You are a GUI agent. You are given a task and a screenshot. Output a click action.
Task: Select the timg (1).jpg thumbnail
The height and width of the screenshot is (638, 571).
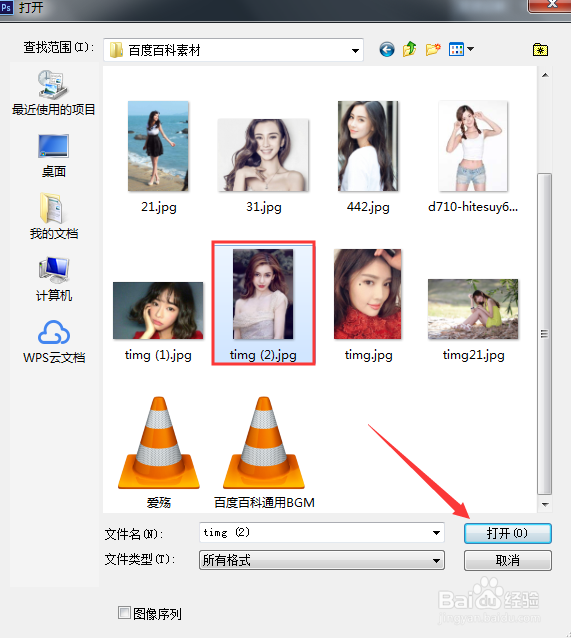(x=158, y=310)
